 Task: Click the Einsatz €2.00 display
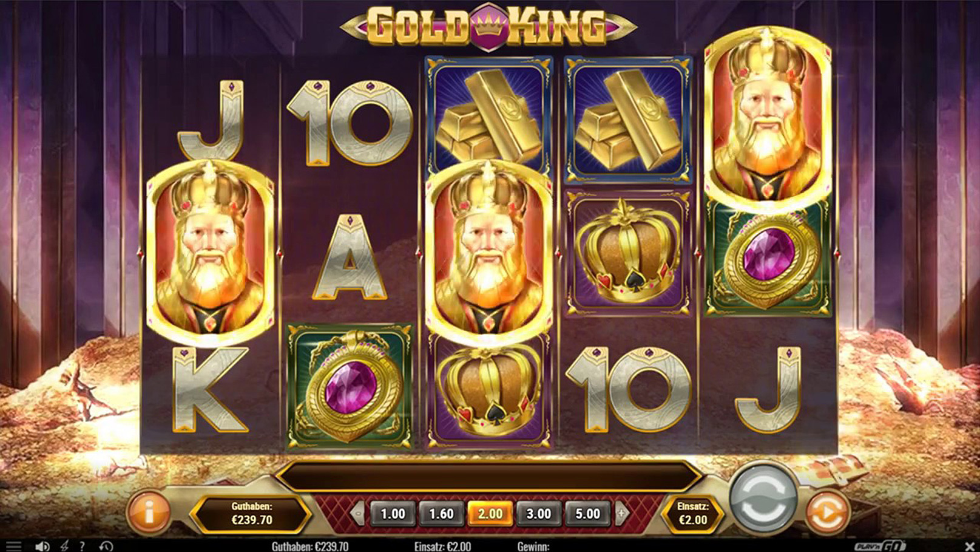pyautogui.click(x=692, y=514)
